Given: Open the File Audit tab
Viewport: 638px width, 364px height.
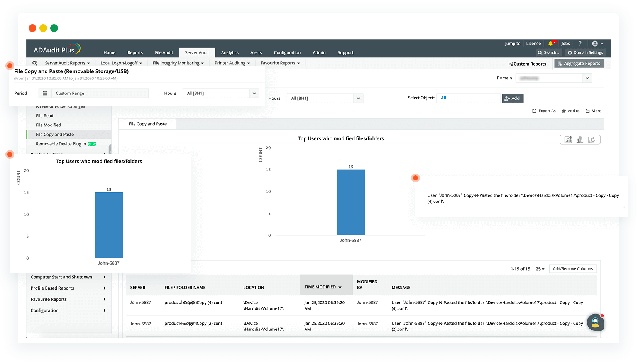Looking at the screenshot, I should 164,53.
